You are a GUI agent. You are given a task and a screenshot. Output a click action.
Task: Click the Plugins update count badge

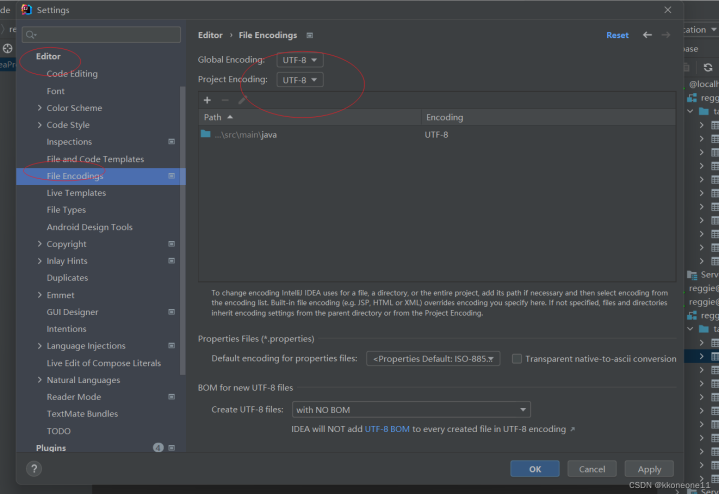coord(158,448)
